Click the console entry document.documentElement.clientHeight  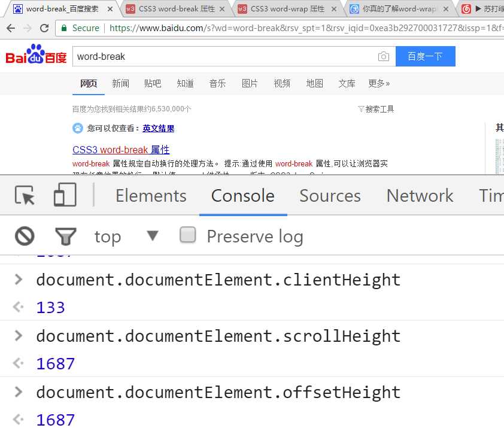point(218,280)
